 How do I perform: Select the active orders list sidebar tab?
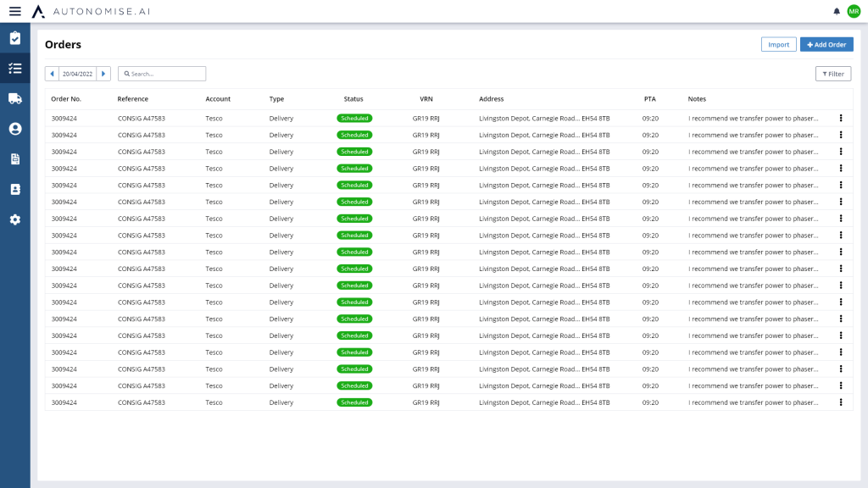[14, 69]
